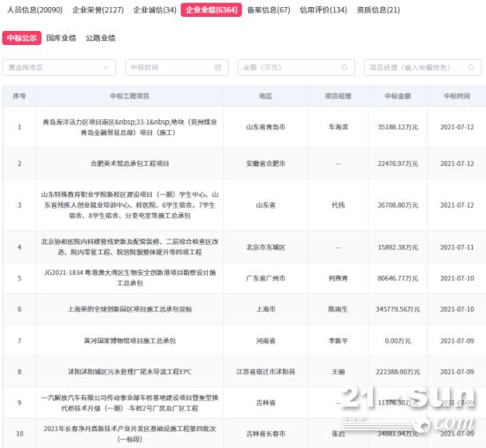Open the 中标时间 date picker field
Image resolution: width=486 pixels, height=448 pixels.
pyautogui.click(x=177, y=67)
